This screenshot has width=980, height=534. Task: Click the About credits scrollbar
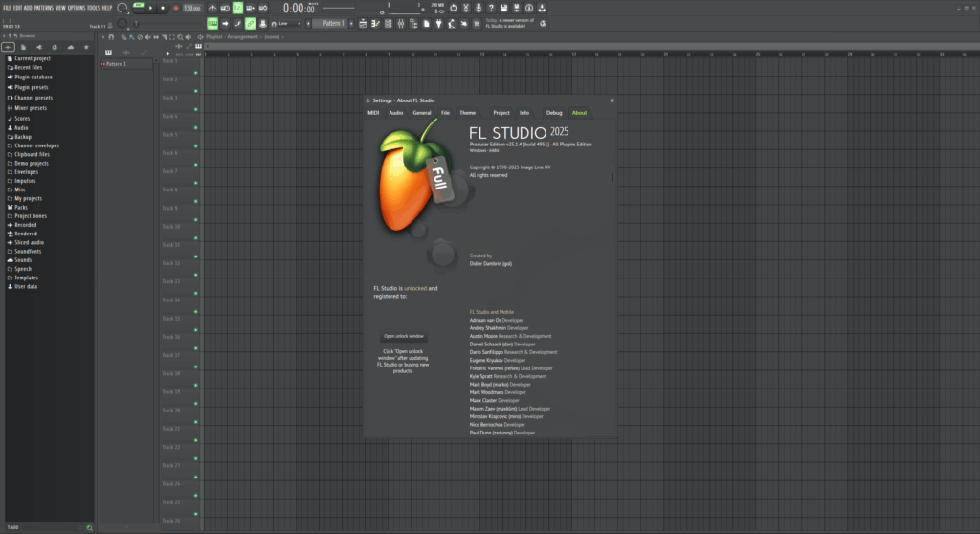[x=612, y=178]
